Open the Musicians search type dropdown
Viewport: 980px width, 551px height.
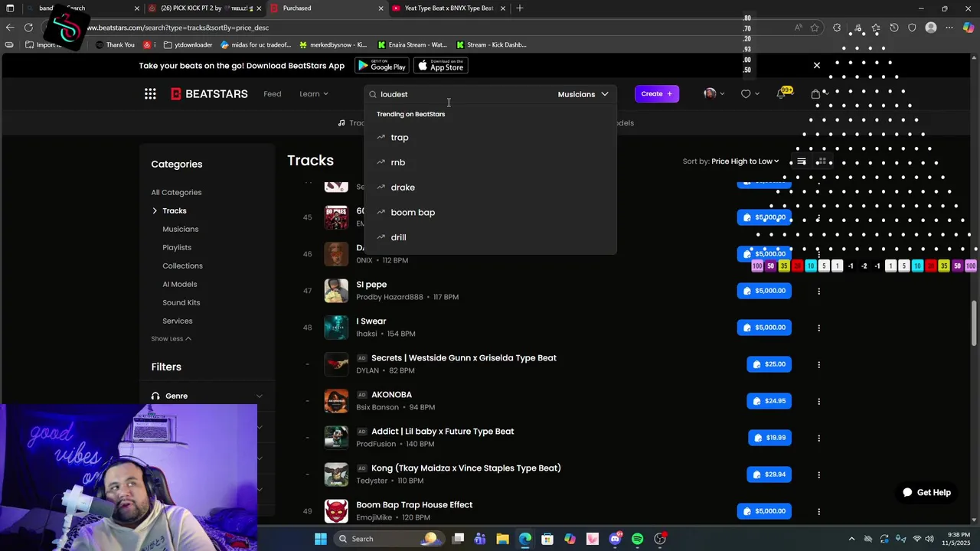point(583,94)
